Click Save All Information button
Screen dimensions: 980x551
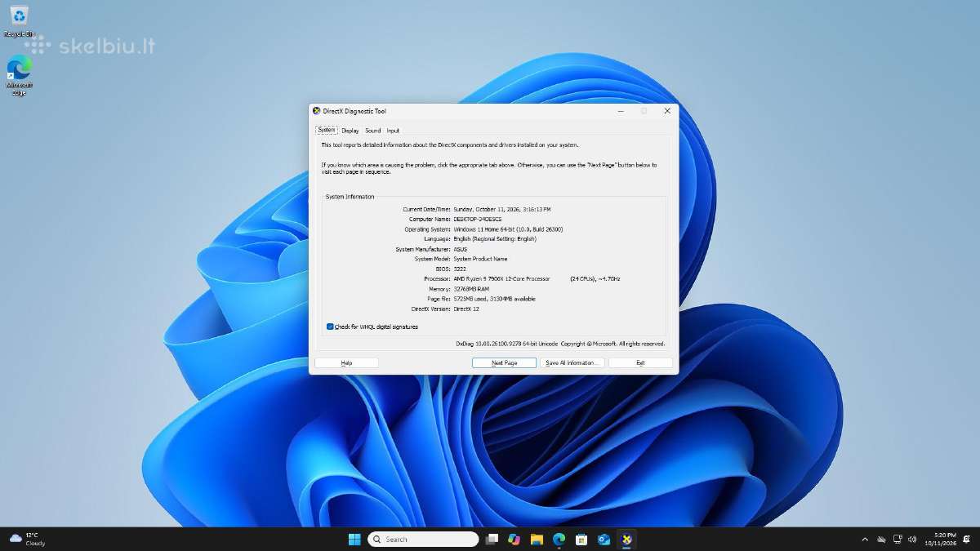[572, 362]
